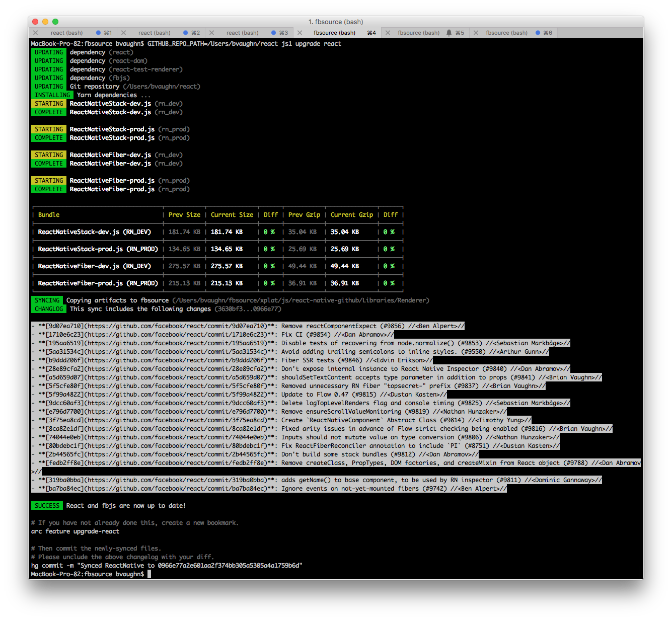Click the blue activity dot on tab ⌘3

(274, 33)
